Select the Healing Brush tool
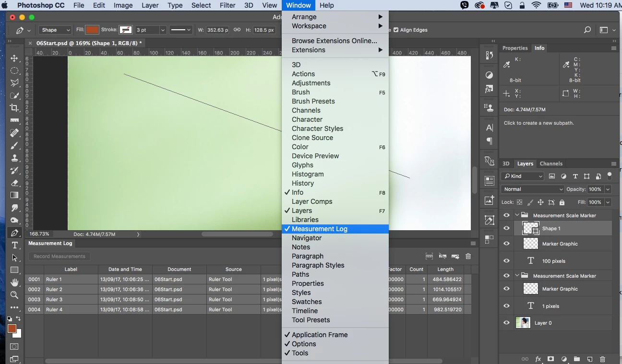The width and height of the screenshot is (622, 364). coord(14,133)
